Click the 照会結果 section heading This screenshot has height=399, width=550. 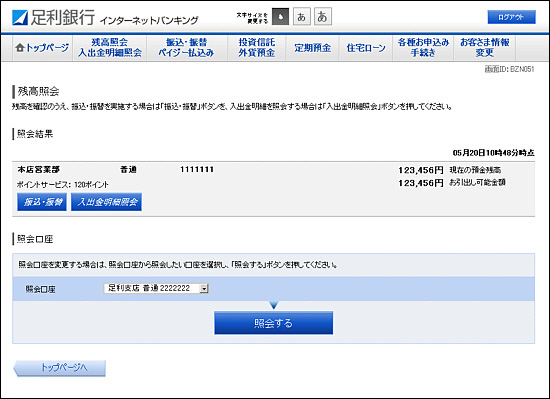point(35,134)
